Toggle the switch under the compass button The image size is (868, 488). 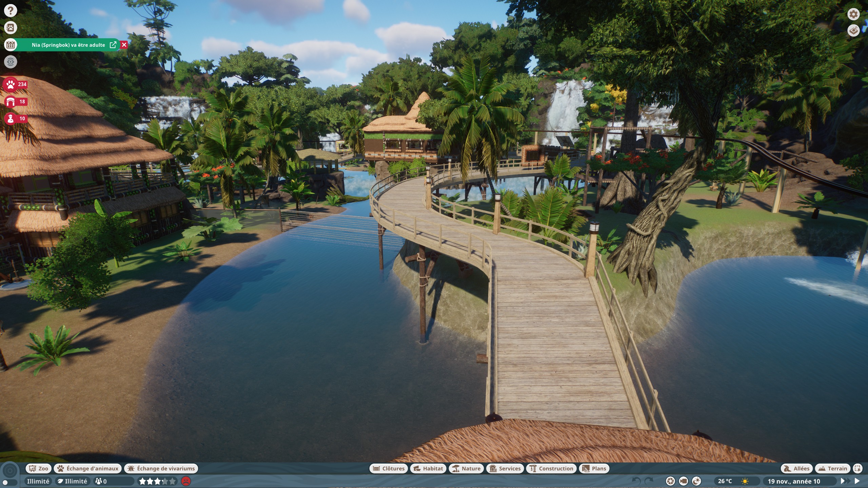click(x=9, y=482)
